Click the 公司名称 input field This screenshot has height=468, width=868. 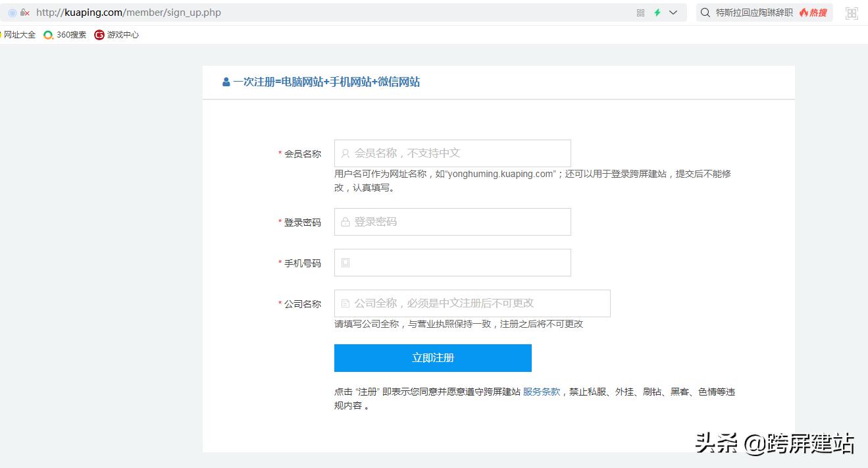pyautogui.click(x=472, y=303)
